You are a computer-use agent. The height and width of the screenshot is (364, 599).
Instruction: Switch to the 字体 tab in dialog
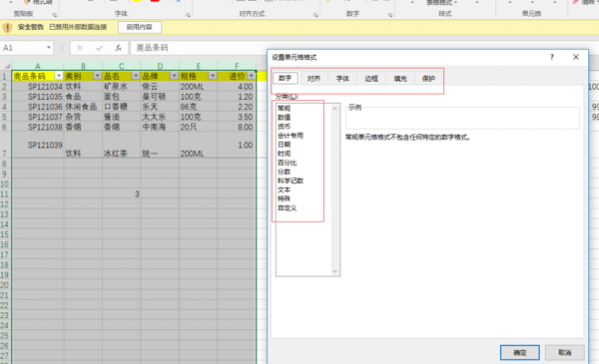342,79
